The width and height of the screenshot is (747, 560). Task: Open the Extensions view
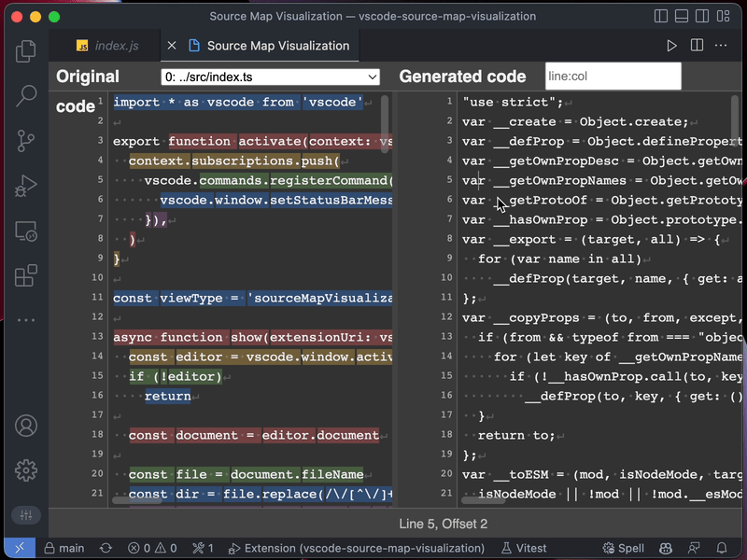26,275
